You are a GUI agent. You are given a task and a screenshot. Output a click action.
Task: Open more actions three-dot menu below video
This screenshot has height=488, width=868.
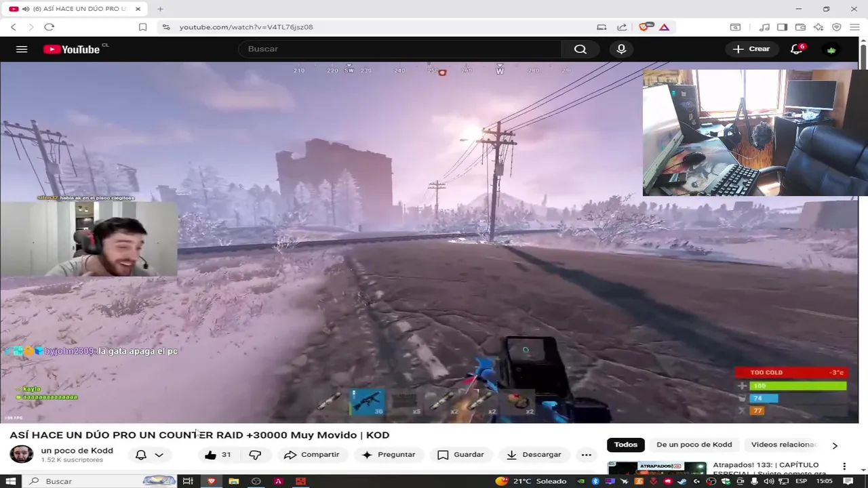tap(587, 455)
